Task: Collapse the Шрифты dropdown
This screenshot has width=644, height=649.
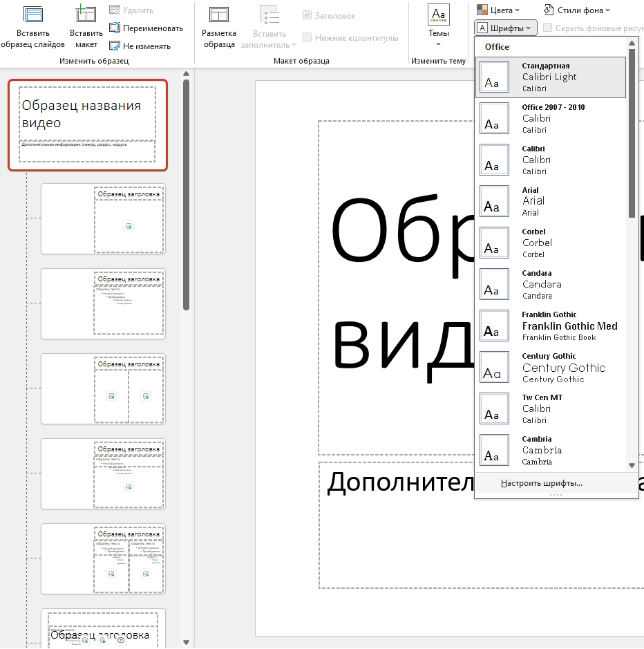Action: point(505,28)
